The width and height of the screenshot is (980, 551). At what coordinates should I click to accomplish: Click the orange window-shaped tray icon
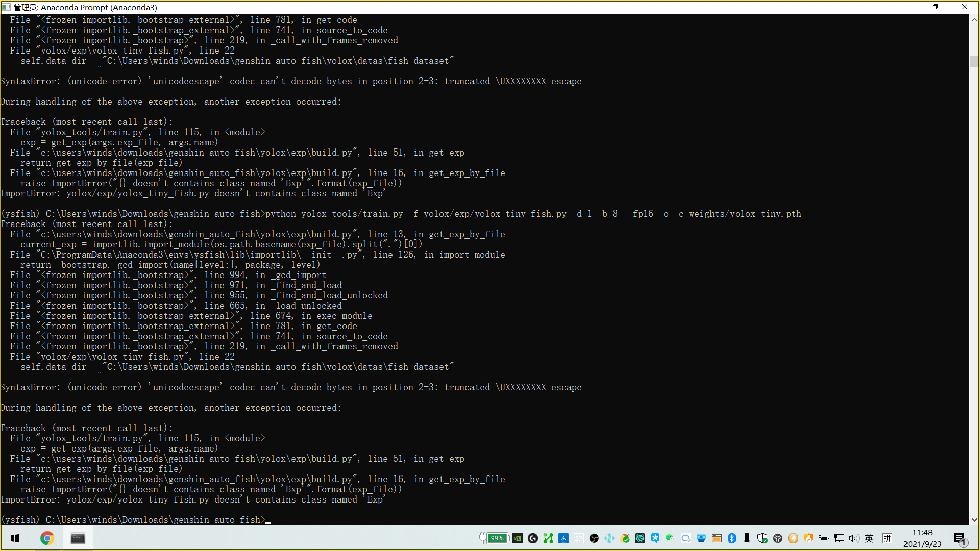point(717,538)
